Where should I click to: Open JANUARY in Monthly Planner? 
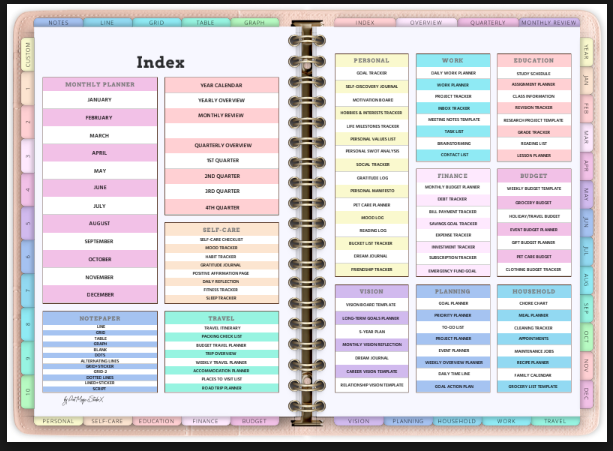coord(100,100)
